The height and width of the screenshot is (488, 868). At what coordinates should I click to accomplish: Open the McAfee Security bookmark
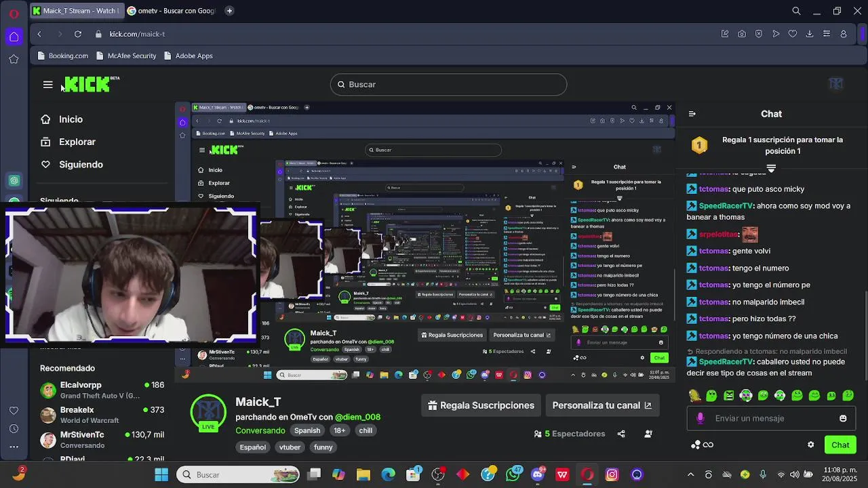click(126, 56)
